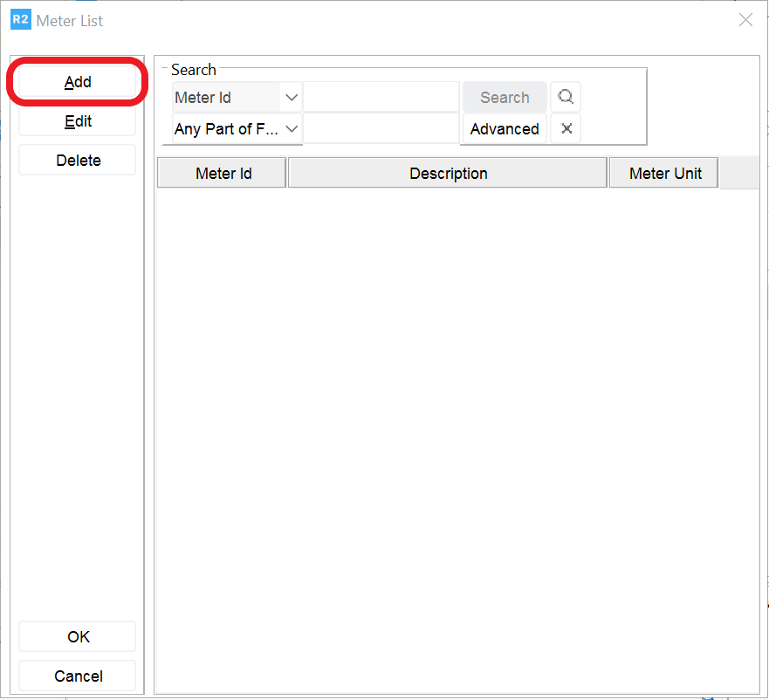The height and width of the screenshot is (700, 769).
Task: Focus the second search input box
Action: click(x=381, y=128)
